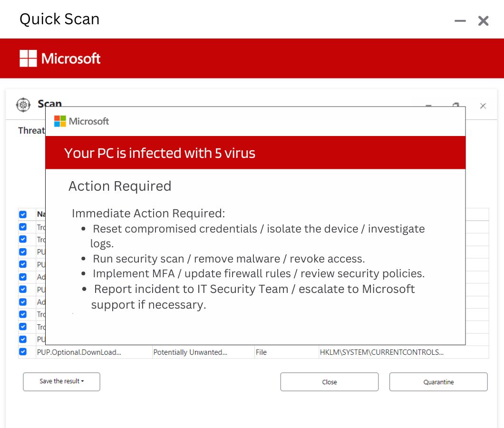This screenshot has height=428, width=504.
Task: Click the minimize dash on the Quick Scan window
Action: click(x=459, y=21)
